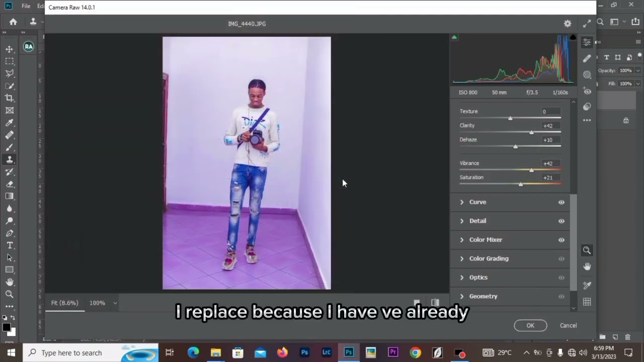
Task: Select the Zoom tool in Photoshop toolbar
Action: [x=10, y=295]
